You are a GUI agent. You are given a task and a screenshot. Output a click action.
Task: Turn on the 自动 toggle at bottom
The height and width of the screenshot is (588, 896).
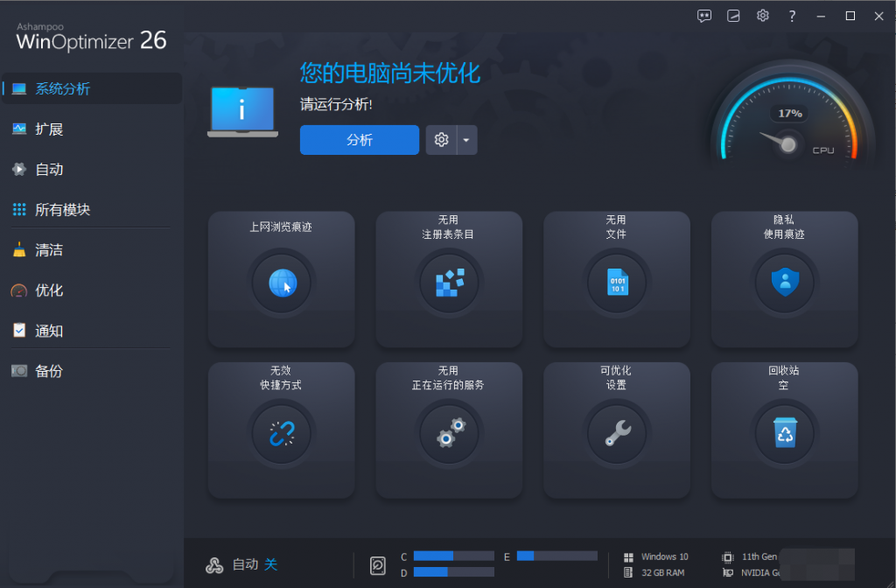[x=270, y=564]
